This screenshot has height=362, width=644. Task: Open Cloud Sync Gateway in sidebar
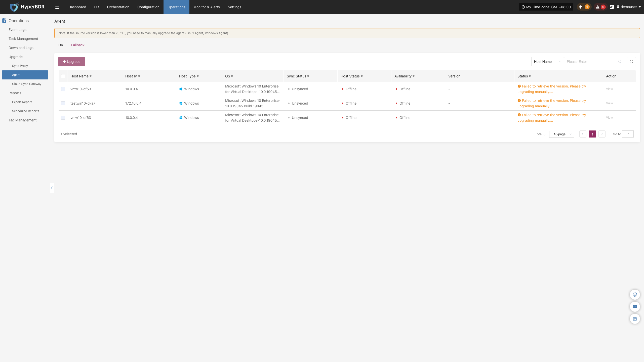click(27, 84)
